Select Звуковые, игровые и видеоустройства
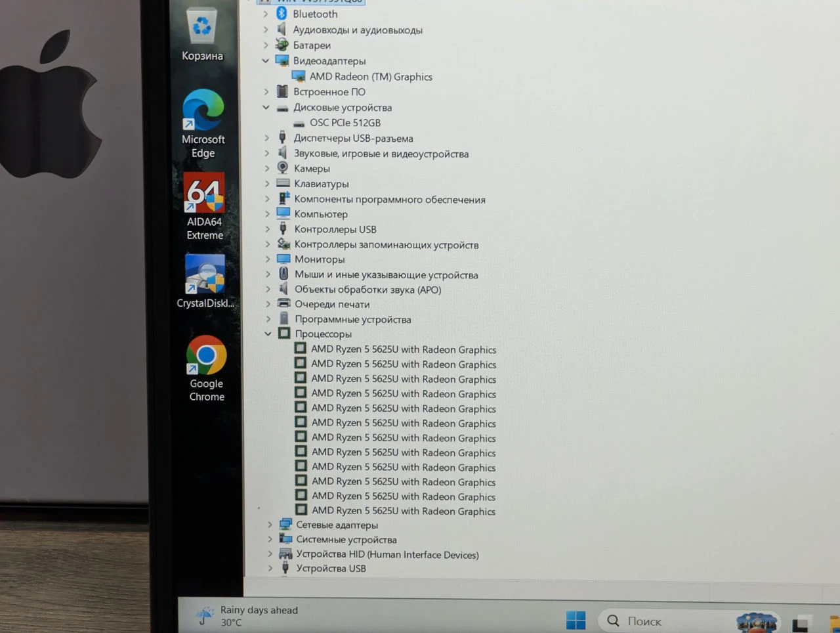840x633 pixels. pos(381,154)
